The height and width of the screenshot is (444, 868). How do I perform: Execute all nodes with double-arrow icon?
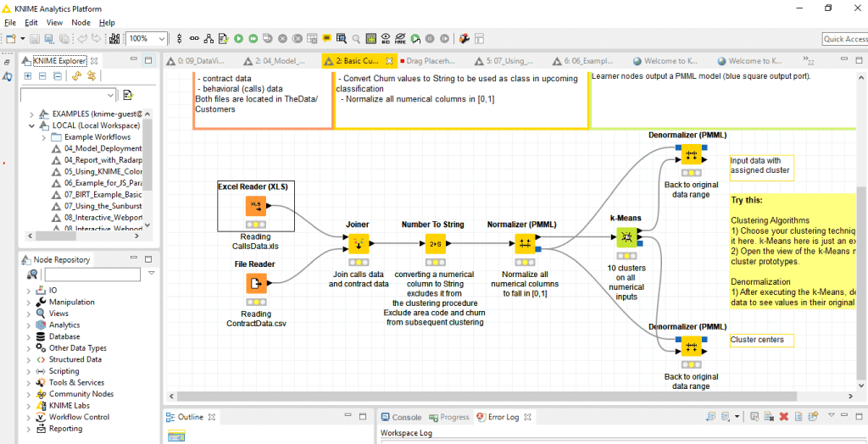click(253, 39)
